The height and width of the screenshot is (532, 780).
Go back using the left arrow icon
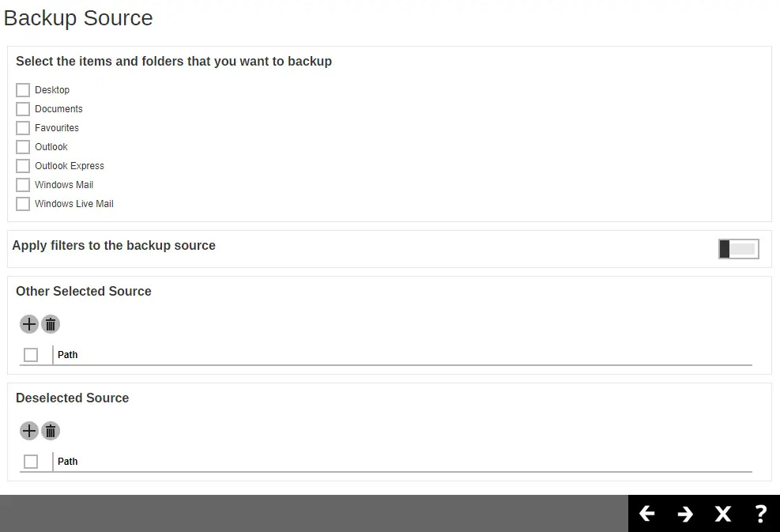[647, 514]
